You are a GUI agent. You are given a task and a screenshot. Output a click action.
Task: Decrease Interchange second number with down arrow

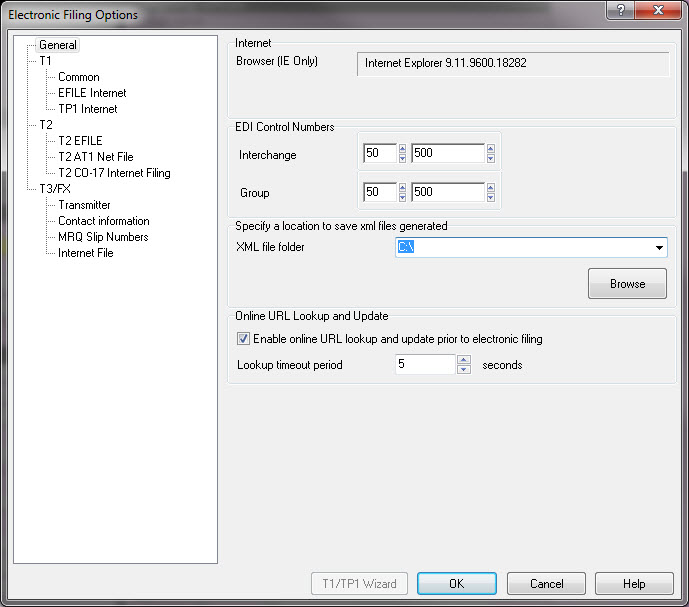click(491, 158)
